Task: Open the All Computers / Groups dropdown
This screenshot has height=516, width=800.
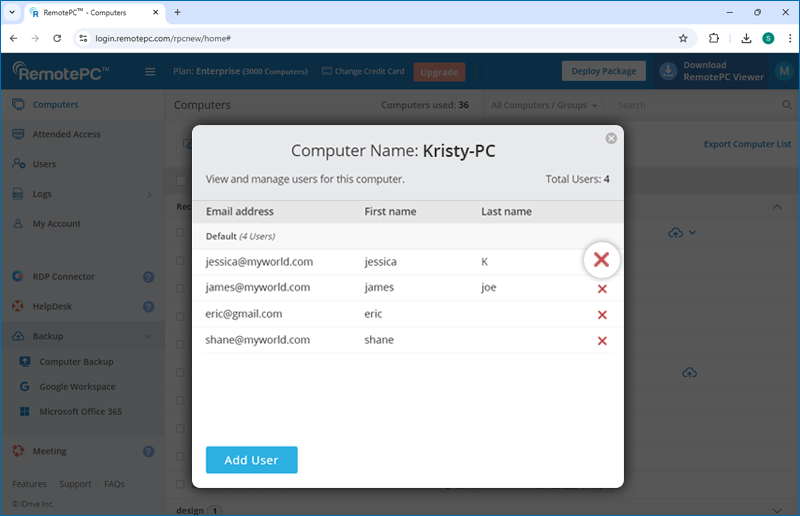Action: tap(544, 105)
